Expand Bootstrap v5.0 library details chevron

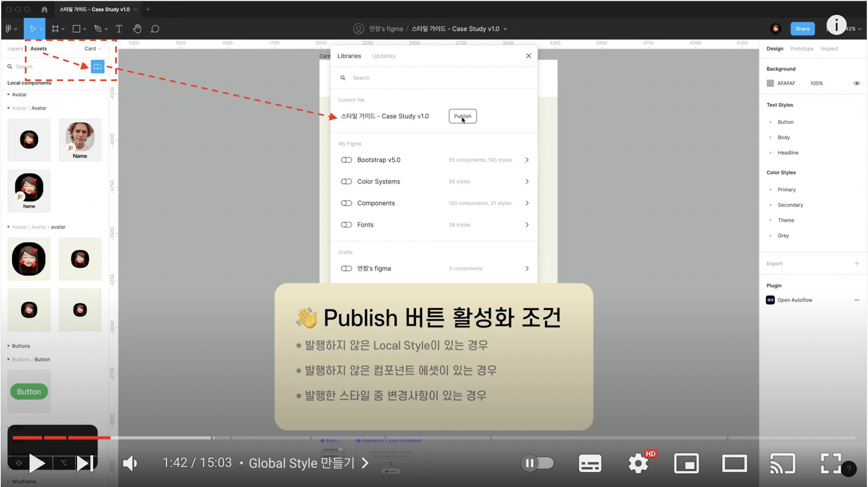point(527,160)
